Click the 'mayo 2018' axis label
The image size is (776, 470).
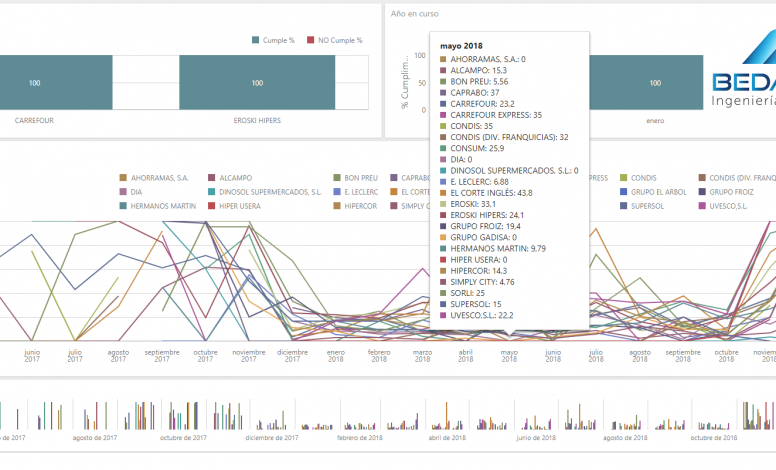(x=508, y=356)
